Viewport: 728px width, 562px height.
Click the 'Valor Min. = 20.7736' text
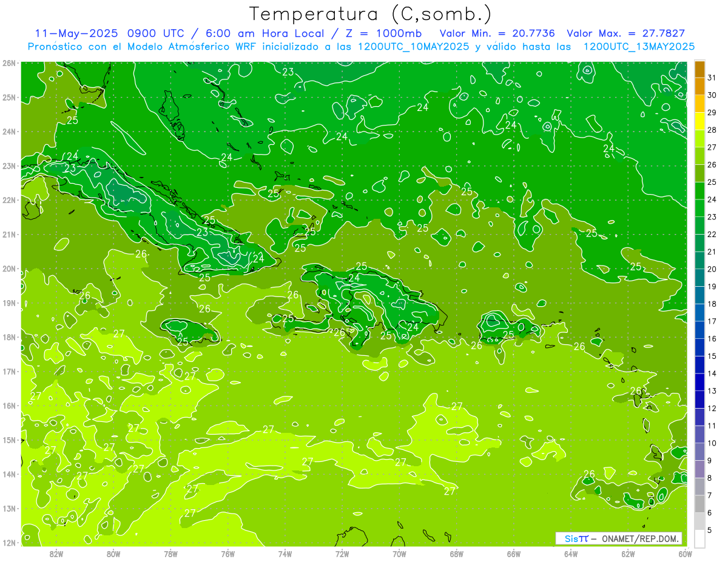[x=499, y=33]
